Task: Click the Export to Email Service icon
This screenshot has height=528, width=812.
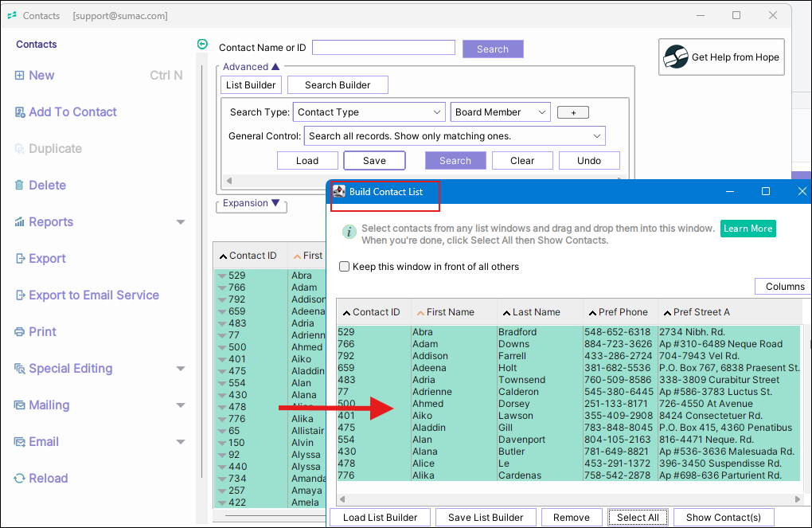Action: [19, 295]
